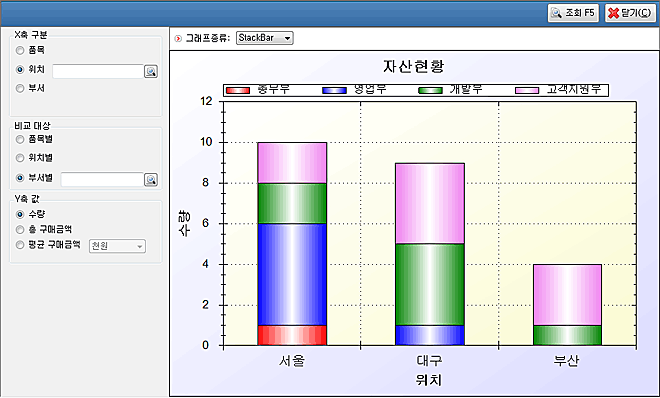Click the blue segment of the 서울 bar

tap(292, 274)
